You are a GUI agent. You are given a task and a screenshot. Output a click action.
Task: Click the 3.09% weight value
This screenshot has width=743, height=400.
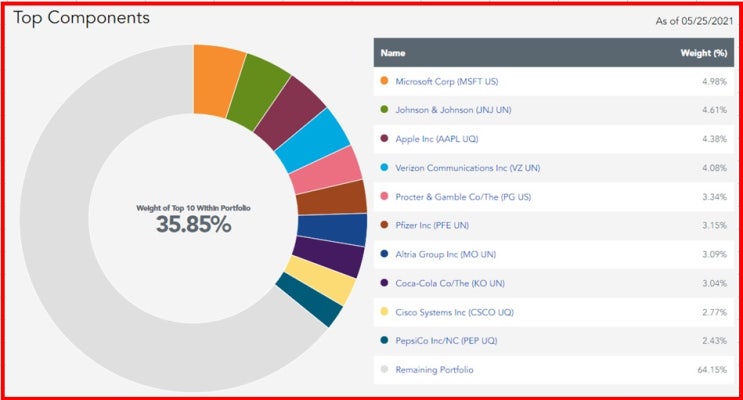pos(714,255)
